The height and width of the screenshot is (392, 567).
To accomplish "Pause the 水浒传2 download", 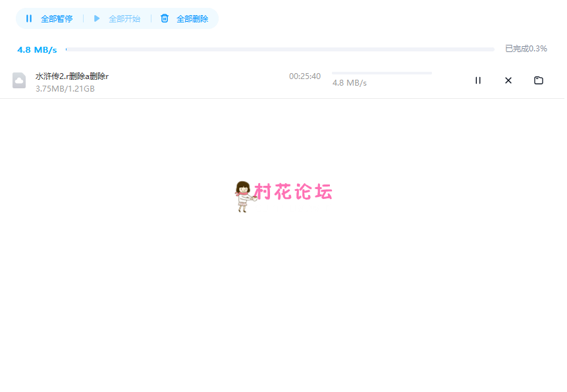I will coord(477,80).
